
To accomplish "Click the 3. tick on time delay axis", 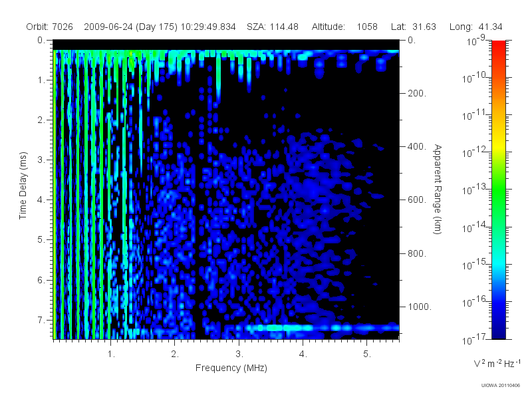I will 41,160.
